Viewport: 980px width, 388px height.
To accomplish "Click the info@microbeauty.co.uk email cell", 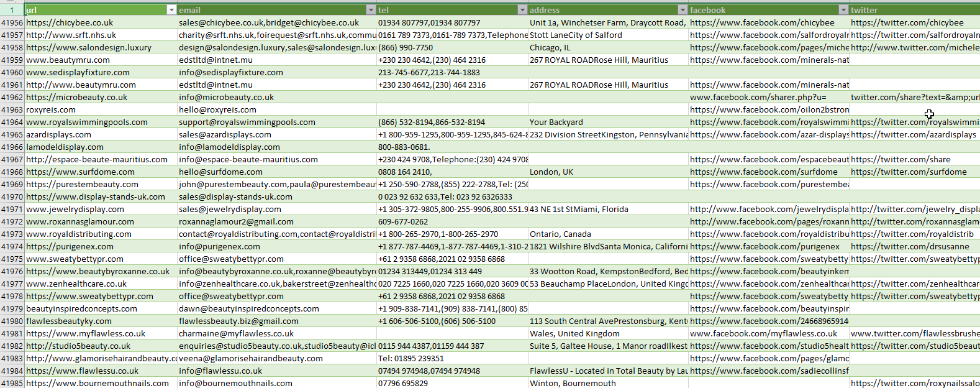I will tap(277, 97).
